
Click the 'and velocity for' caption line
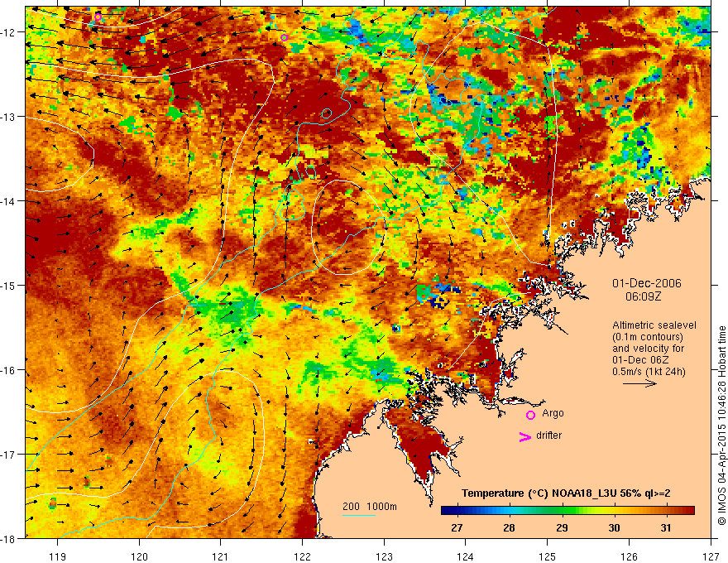pyautogui.click(x=648, y=349)
